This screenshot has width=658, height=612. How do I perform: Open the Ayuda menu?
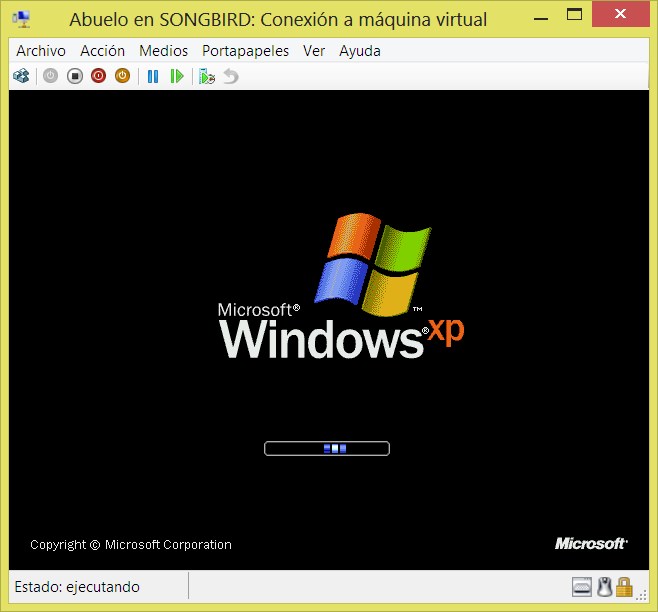coord(360,51)
